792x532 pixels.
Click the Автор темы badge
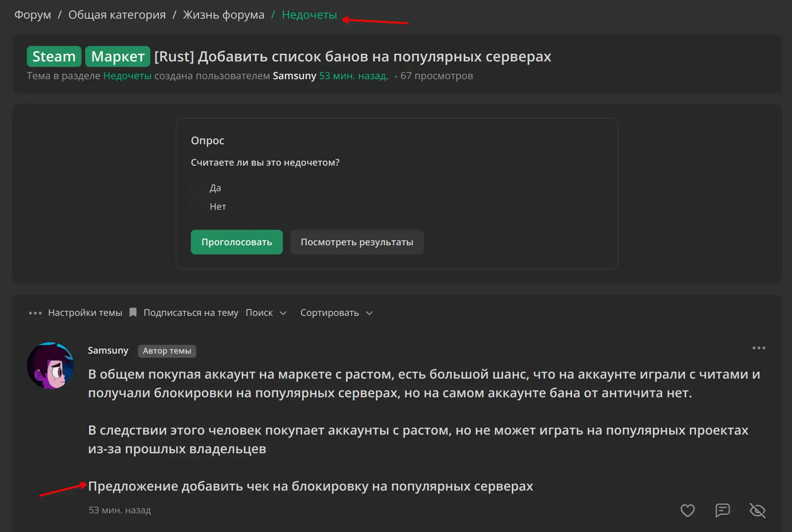[x=167, y=351]
